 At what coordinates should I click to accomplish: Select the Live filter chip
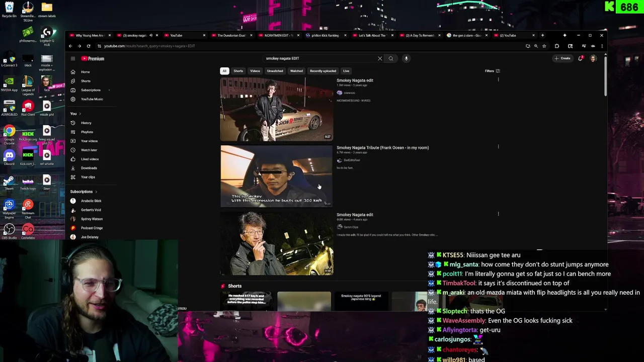346,71
